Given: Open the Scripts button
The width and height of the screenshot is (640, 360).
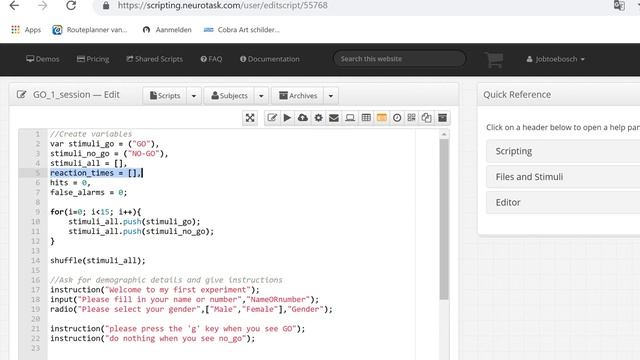Looking at the screenshot, I should [x=165, y=96].
